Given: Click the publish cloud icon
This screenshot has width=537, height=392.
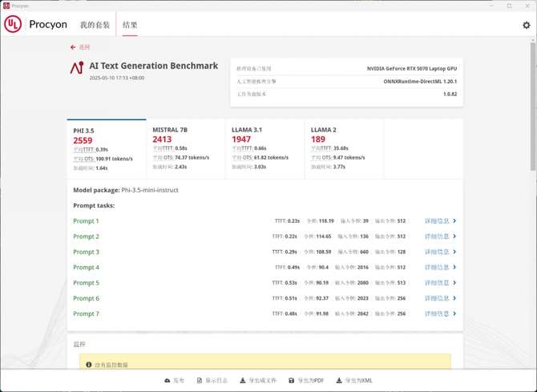Looking at the screenshot, I should click(x=168, y=381).
